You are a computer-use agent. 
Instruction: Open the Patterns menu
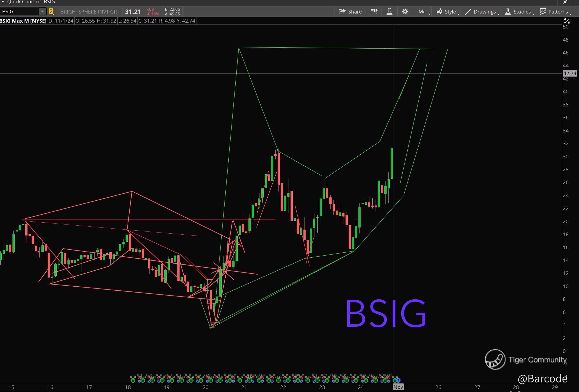click(x=554, y=12)
